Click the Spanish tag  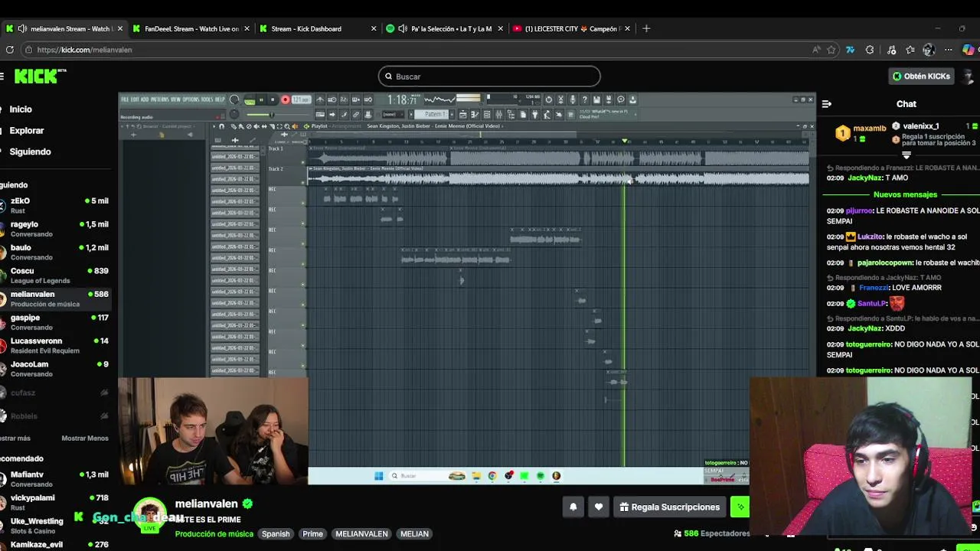[x=276, y=534]
